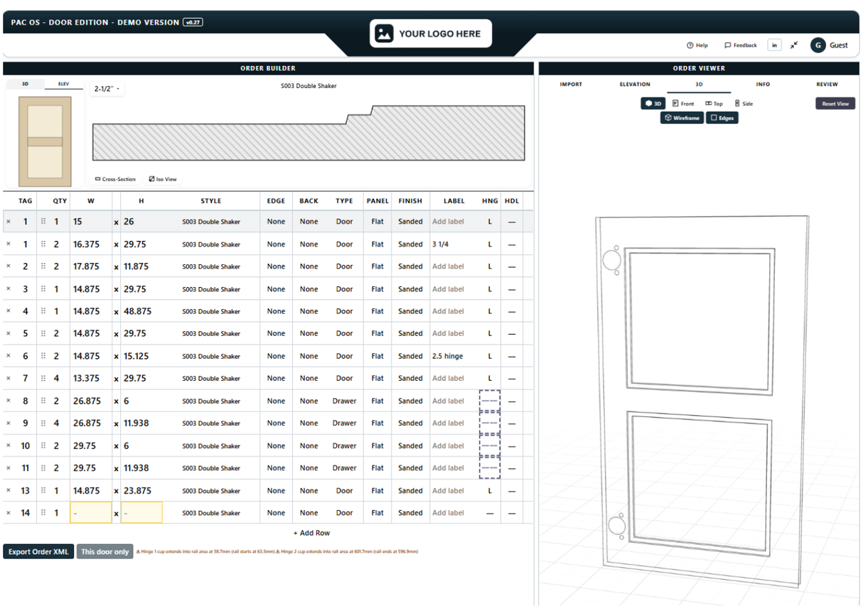The height and width of the screenshot is (616, 863).
Task: Switch to the REVIEW tab
Action: click(827, 84)
